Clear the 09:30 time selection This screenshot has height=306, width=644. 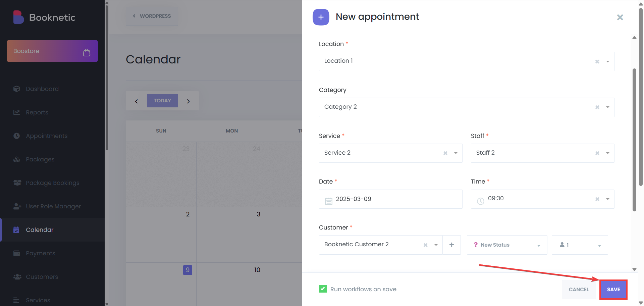(597, 199)
